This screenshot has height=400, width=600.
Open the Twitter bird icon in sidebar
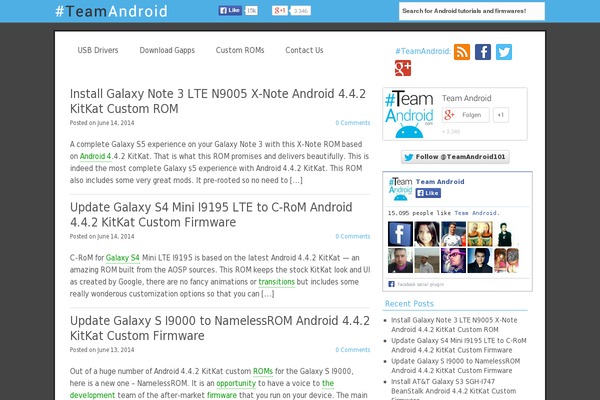point(504,52)
